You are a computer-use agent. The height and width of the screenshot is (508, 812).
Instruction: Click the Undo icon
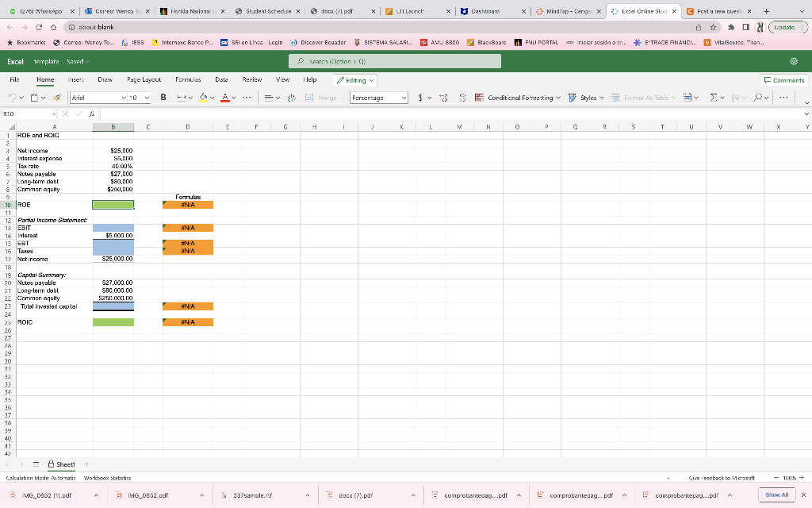pyautogui.click(x=13, y=98)
